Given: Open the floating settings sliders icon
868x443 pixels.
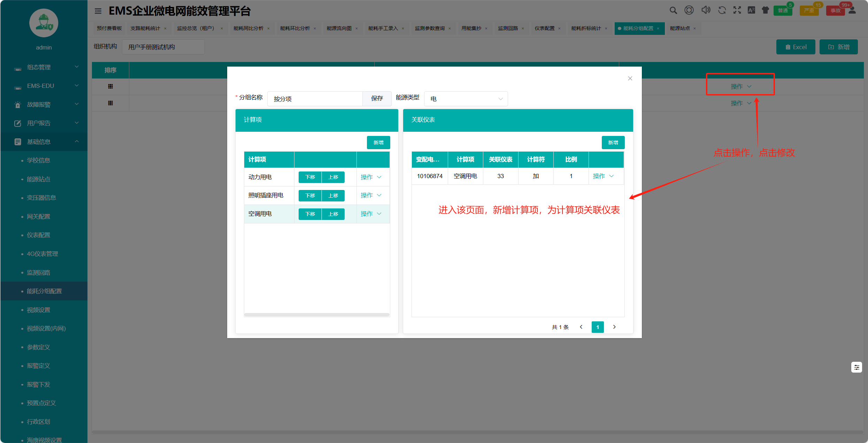Looking at the screenshot, I should 857,367.
